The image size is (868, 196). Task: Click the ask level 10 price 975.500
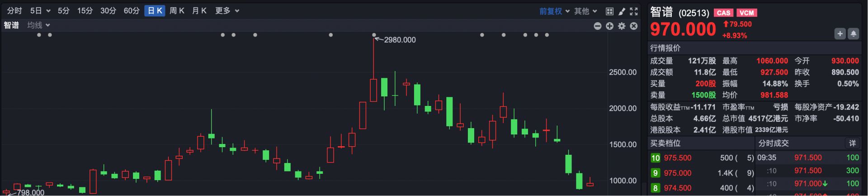click(678, 158)
